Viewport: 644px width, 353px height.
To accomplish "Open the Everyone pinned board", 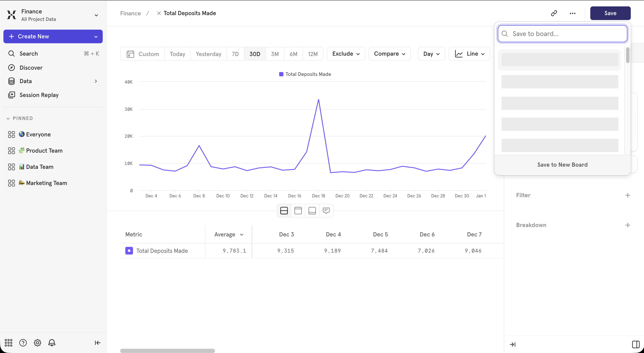I will 38,135.
